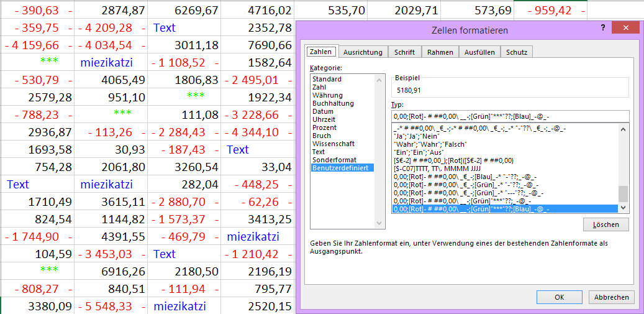Click the help question mark icon

[603, 29]
